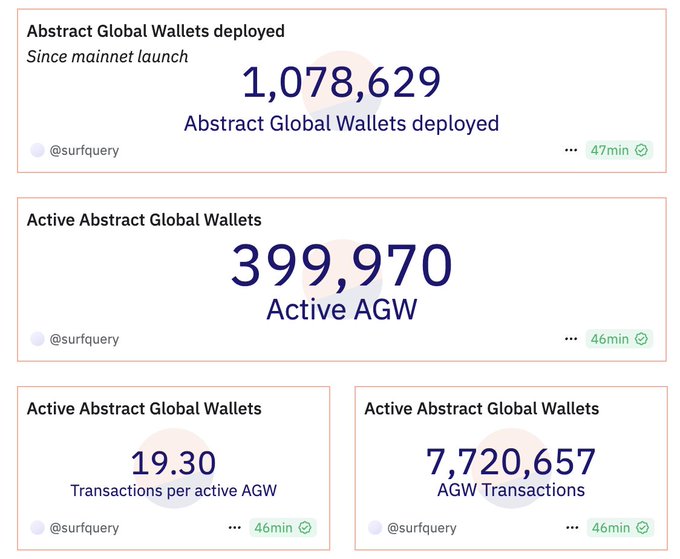The height and width of the screenshot is (559, 680).
Task: Click 46min badge on Transactions per active AGW card
Action: point(282,527)
